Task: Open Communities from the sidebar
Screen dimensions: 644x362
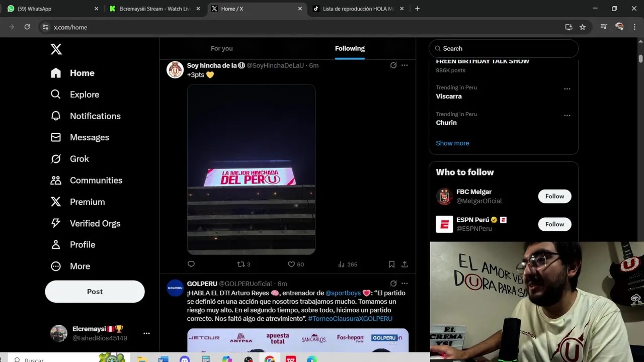Action: 86,180
